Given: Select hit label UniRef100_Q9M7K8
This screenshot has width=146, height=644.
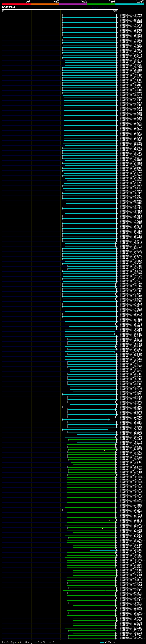Looking at the screenshot, I should 131,397.
